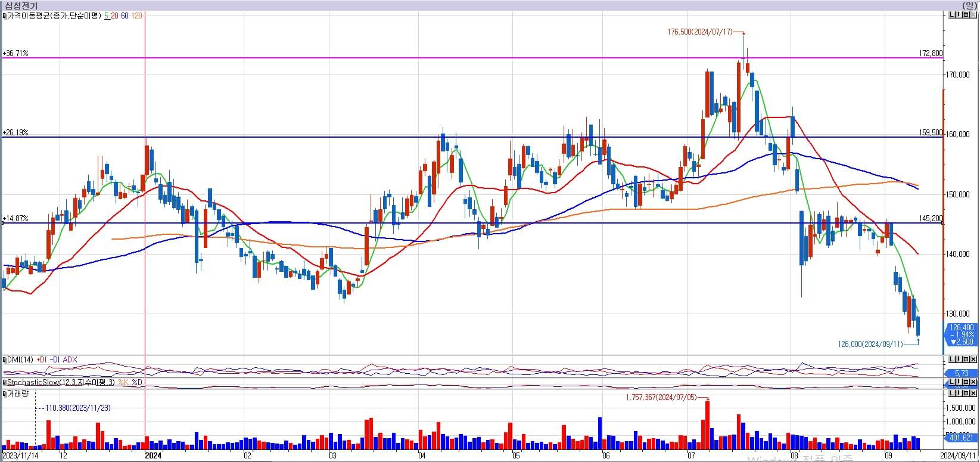This screenshot has width=980, height=462.
Task: Click the I button in price chart panel
Action: tap(959, 16)
